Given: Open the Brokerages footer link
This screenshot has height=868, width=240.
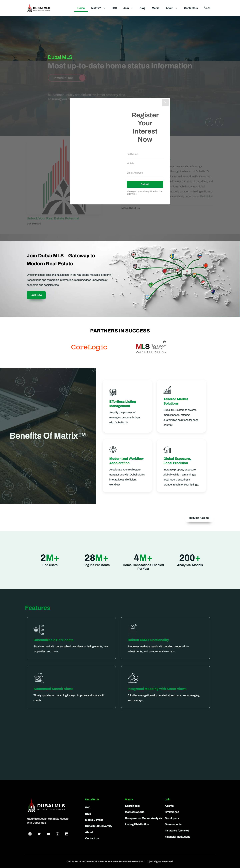Looking at the screenshot, I should (x=172, y=812).
